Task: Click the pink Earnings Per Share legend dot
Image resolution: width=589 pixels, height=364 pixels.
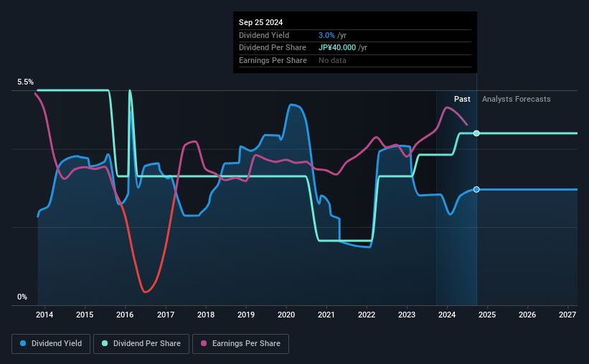Action: point(204,343)
